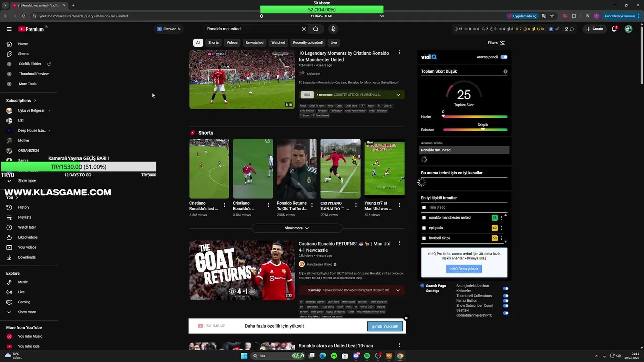Toggle Arama paneli switch

pos(504,57)
